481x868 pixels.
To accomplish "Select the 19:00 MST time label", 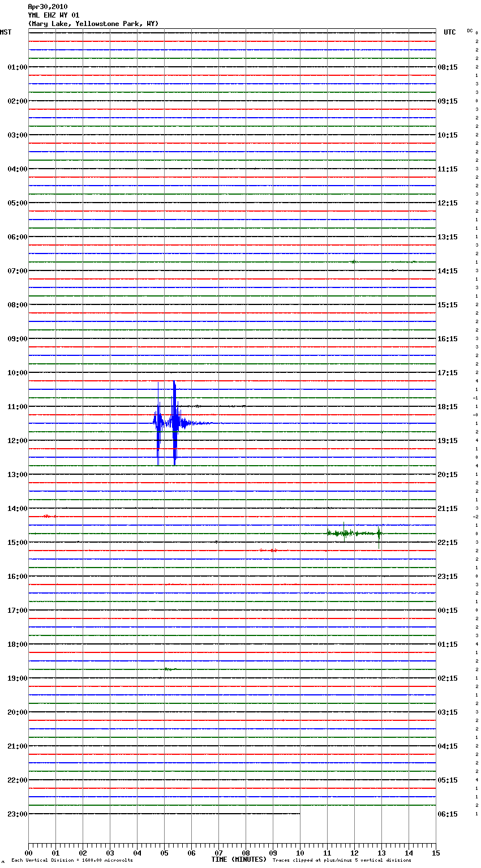I will tap(17, 678).
